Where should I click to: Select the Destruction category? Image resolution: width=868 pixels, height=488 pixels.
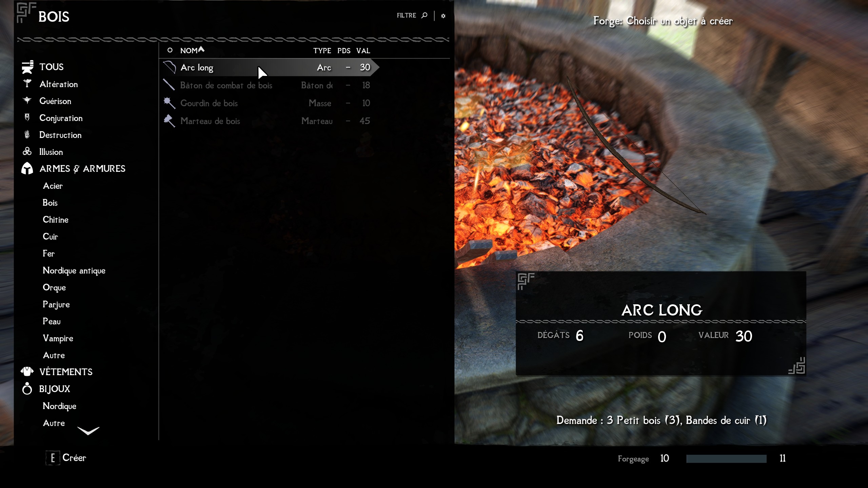point(60,135)
